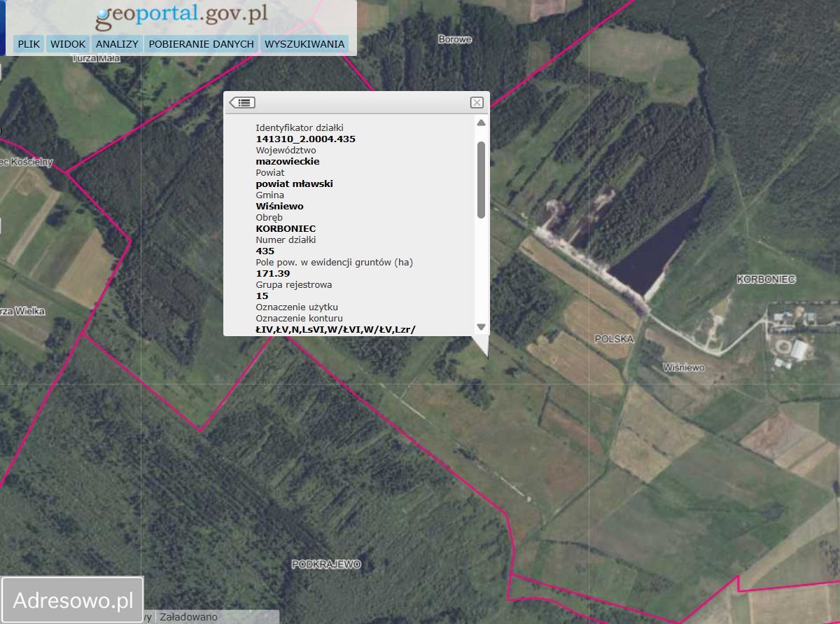Open the WYSZUKIWANIA menu
The width and height of the screenshot is (840, 624).
(x=304, y=44)
